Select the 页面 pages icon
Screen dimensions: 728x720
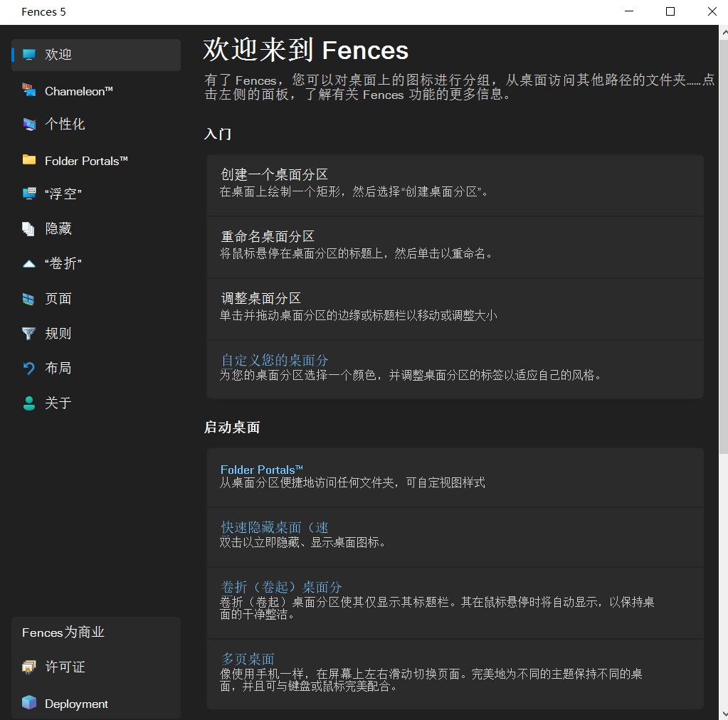[28, 298]
